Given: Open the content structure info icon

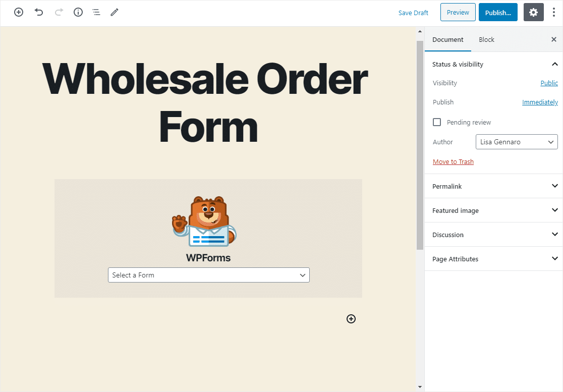Looking at the screenshot, I should click(x=78, y=12).
